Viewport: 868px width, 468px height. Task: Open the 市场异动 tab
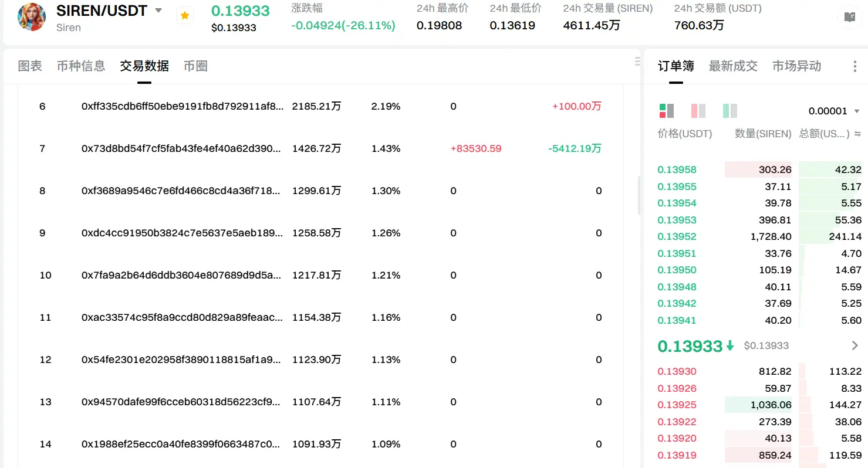pyautogui.click(x=796, y=66)
